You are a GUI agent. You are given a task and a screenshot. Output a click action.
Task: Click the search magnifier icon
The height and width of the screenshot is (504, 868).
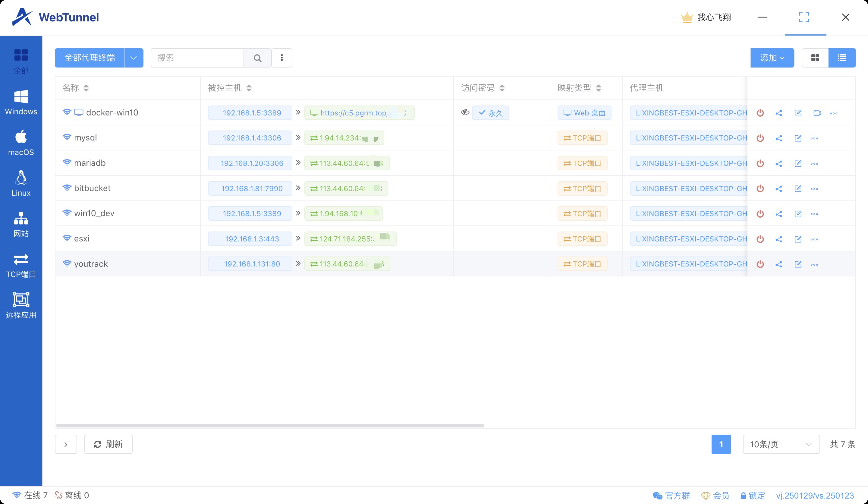[257, 58]
